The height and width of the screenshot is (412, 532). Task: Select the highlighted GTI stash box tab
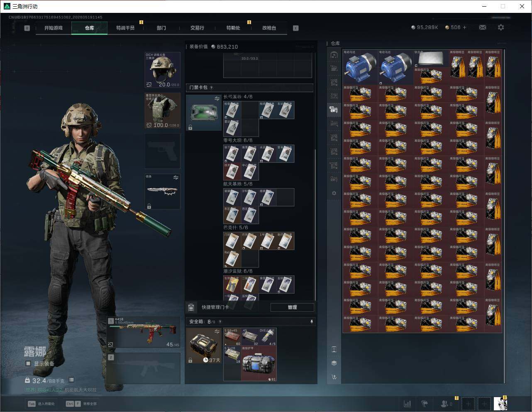(x=334, y=109)
